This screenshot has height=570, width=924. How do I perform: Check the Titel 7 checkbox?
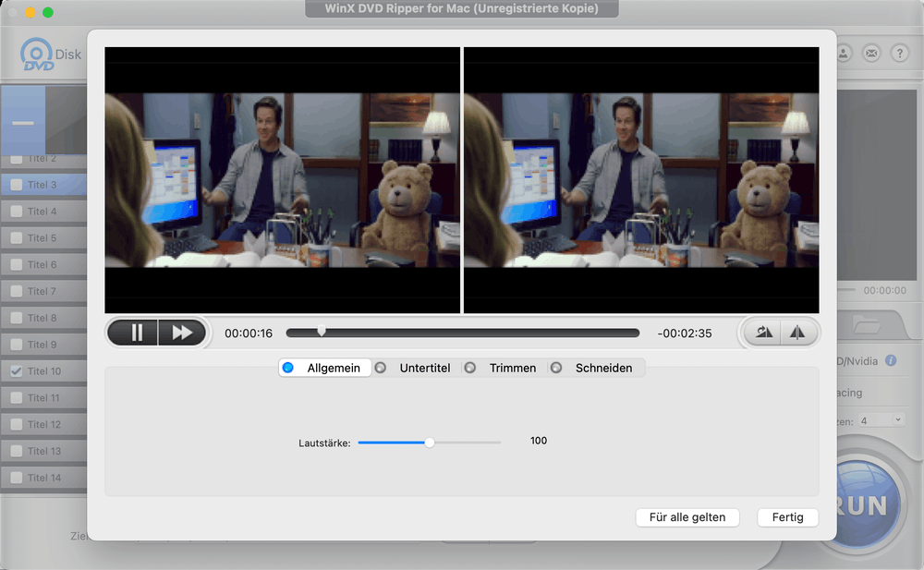[17, 291]
